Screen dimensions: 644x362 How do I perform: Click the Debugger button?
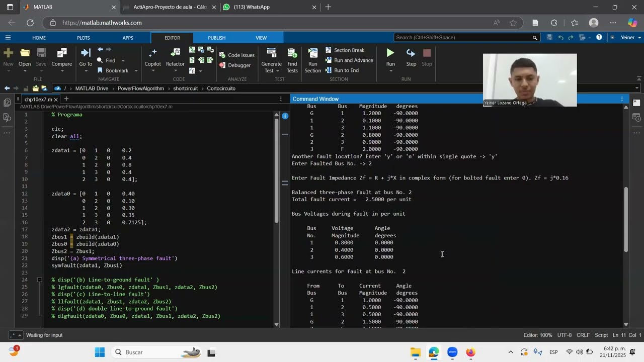pos(235,65)
